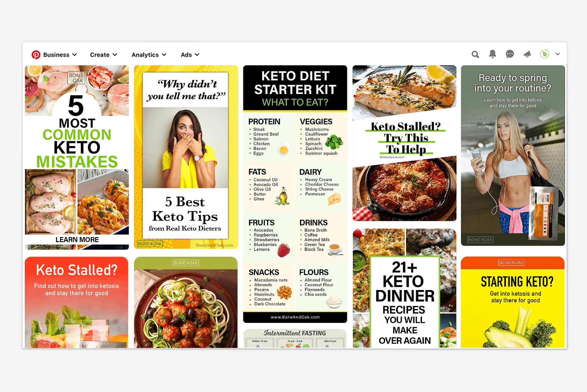Click Learn More on Keto Mistakes pin
Image resolution: width=587 pixels, height=392 pixels.
click(x=77, y=240)
